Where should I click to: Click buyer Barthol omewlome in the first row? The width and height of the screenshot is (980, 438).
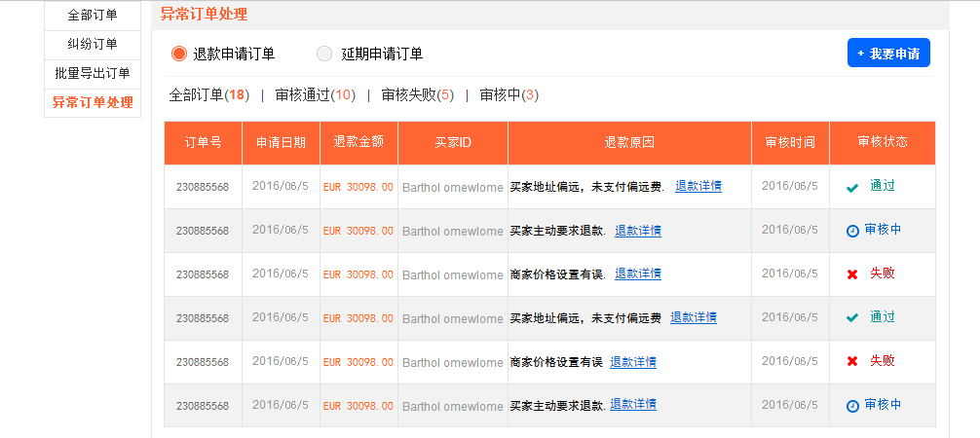(x=453, y=188)
